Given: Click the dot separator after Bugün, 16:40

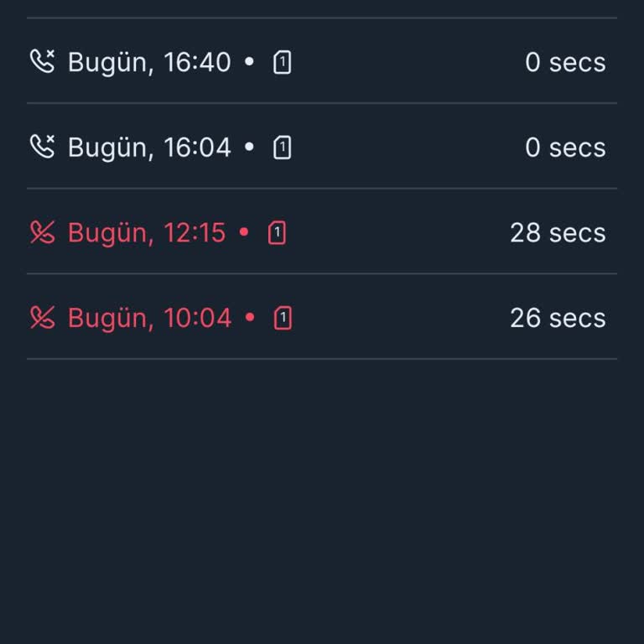Looking at the screenshot, I should click(x=249, y=62).
